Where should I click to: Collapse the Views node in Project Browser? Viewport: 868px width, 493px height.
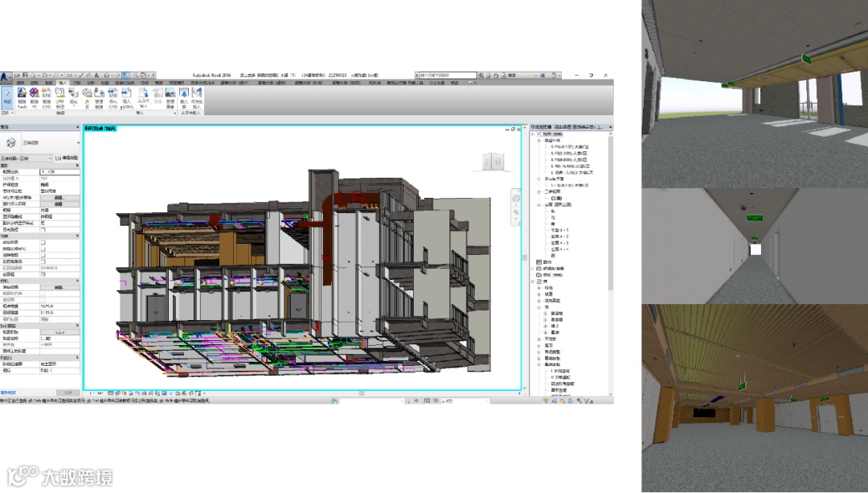[534, 134]
